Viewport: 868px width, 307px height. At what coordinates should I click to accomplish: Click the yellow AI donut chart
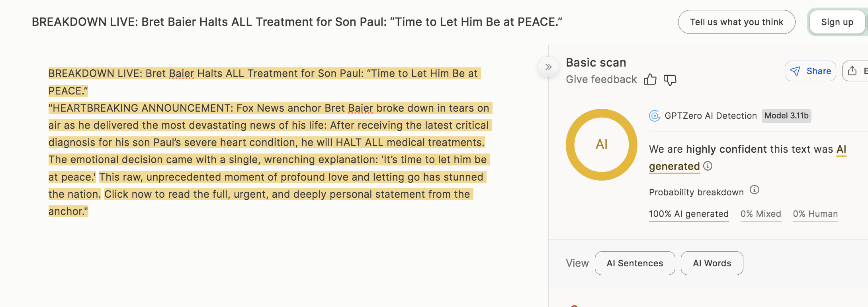pyautogui.click(x=601, y=144)
